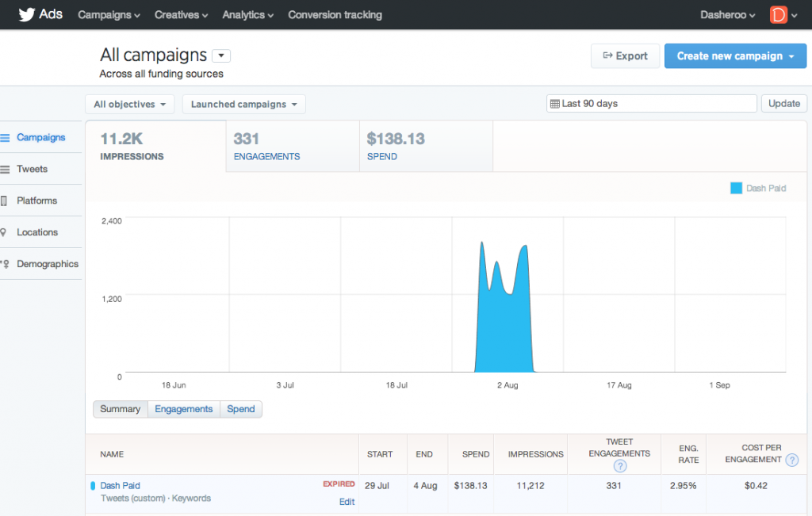
Task: Click the Tweet Engagements help icon
Action: 620,466
